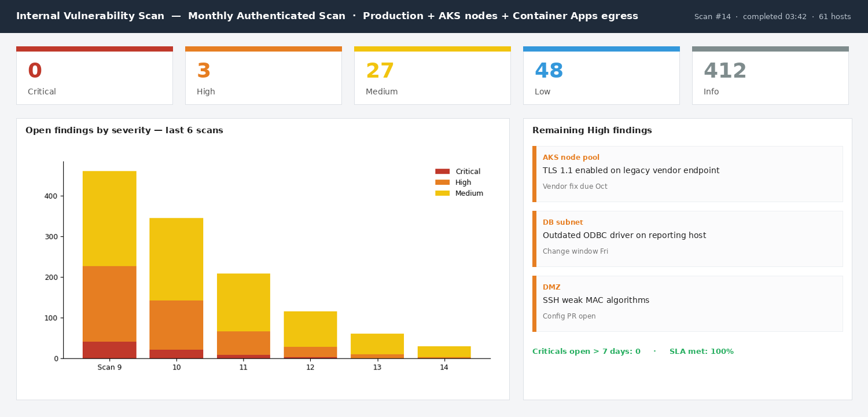
Task: Click the Critical count card showing 0
Action: click(94, 75)
